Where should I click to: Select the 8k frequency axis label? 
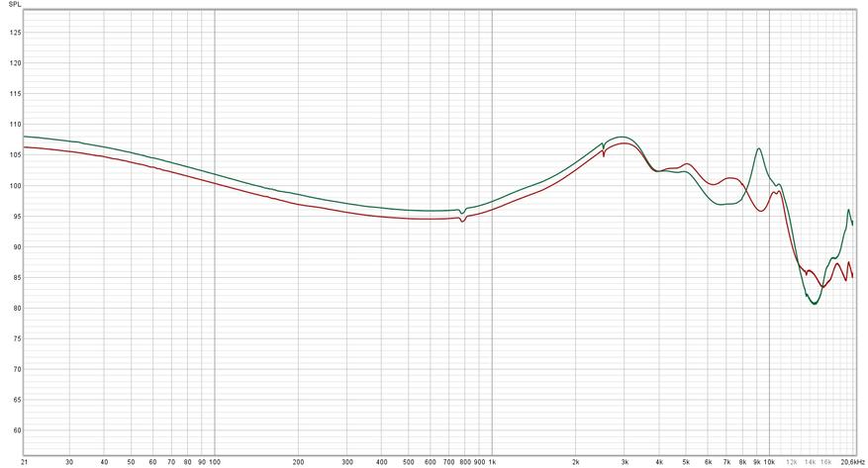[743, 462]
